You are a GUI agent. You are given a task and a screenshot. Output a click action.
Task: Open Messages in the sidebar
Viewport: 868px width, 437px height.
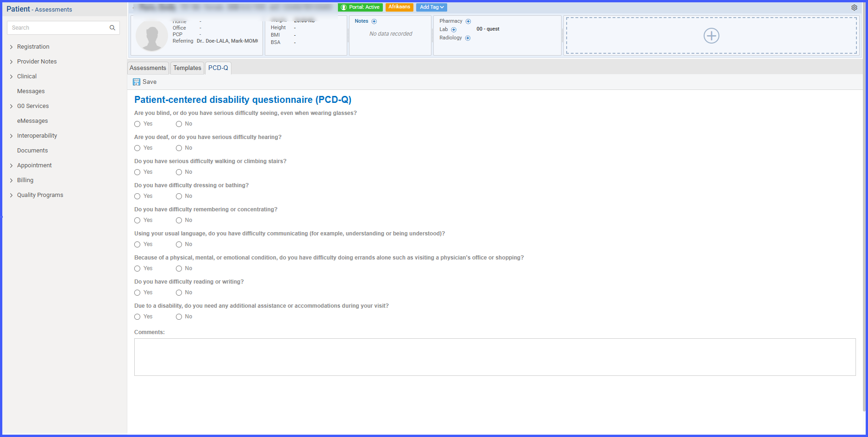coord(31,91)
